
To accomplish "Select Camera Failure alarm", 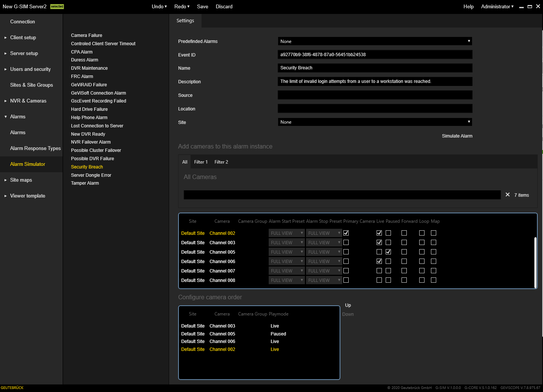I will tap(86, 35).
